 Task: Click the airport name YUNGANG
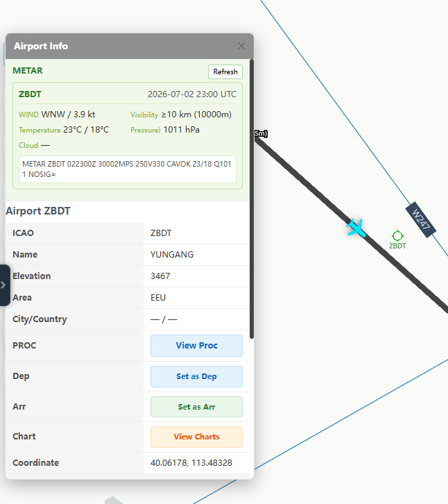[x=172, y=255]
